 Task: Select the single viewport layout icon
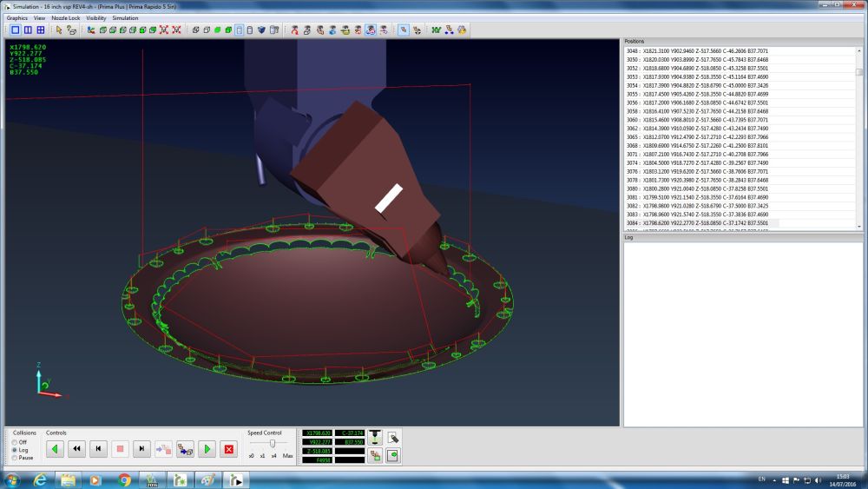pos(15,30)
